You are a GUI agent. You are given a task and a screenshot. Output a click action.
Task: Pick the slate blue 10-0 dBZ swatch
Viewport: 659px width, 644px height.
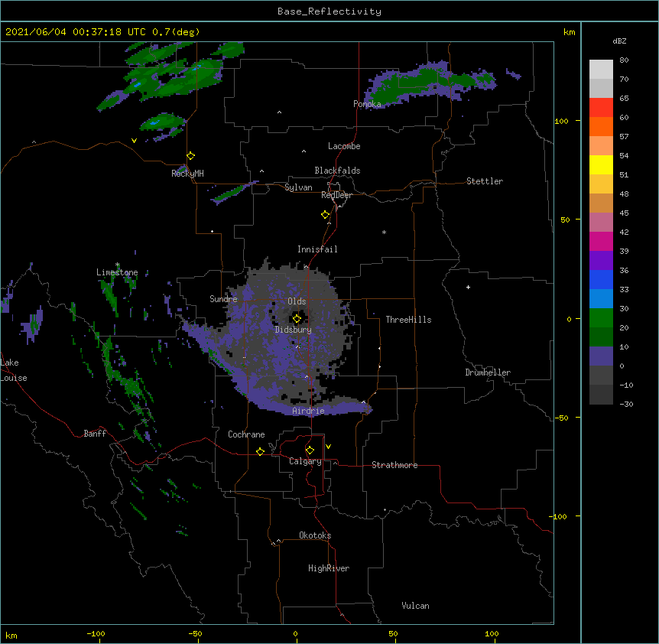601,356
